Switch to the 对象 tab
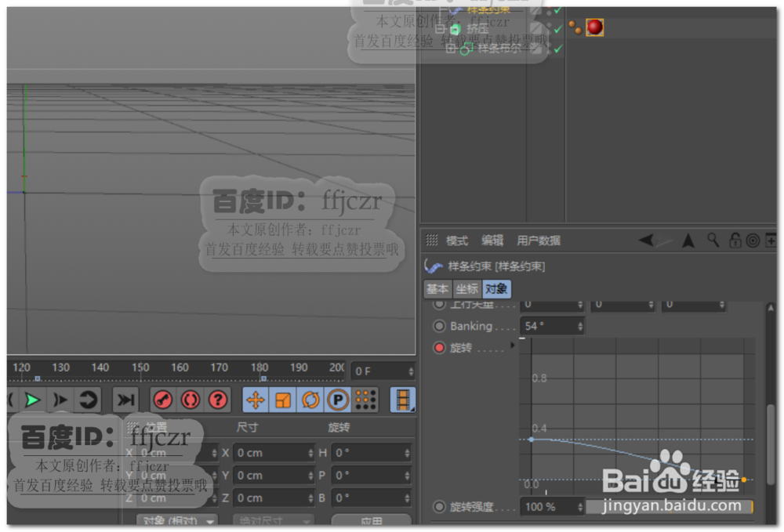Viewport: 784px width, 532px height. click(x=496, y=289)
